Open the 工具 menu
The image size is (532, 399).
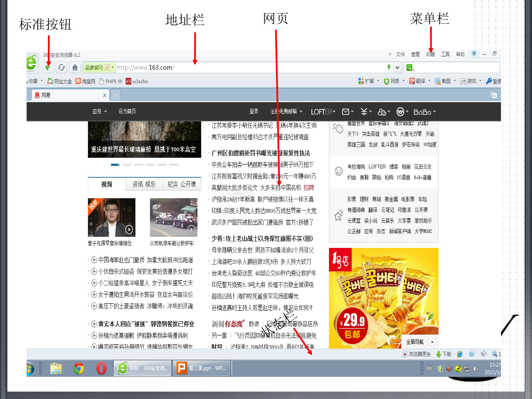coord(445,54)
